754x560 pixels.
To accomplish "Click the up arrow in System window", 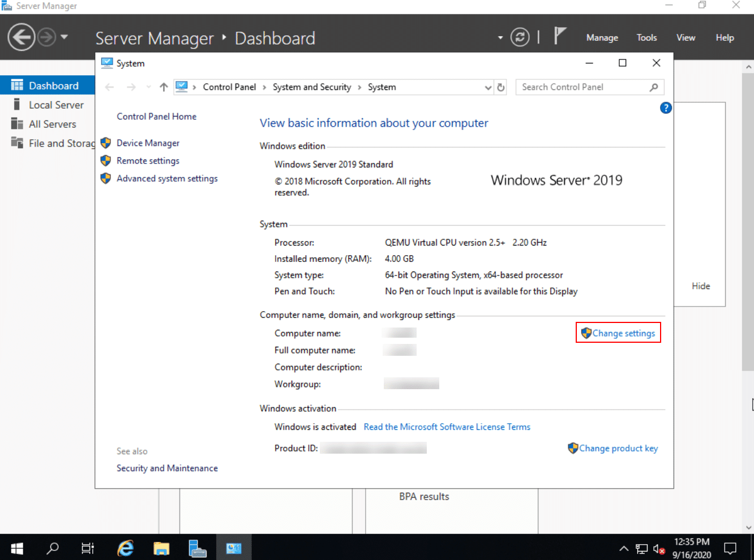I will [x=164, y=87].
